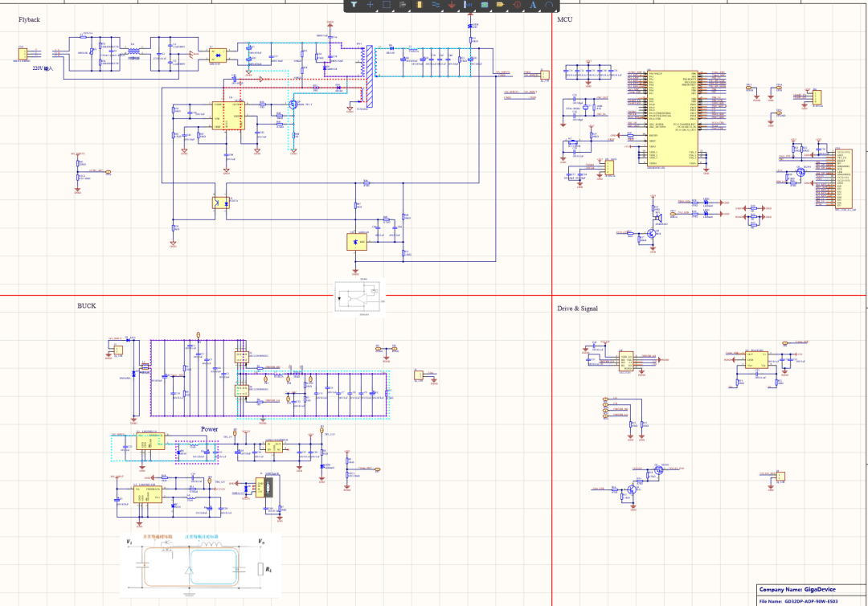Click the Flyback section title text
This screenshot has width=868, height=606.
click(29, 18)
